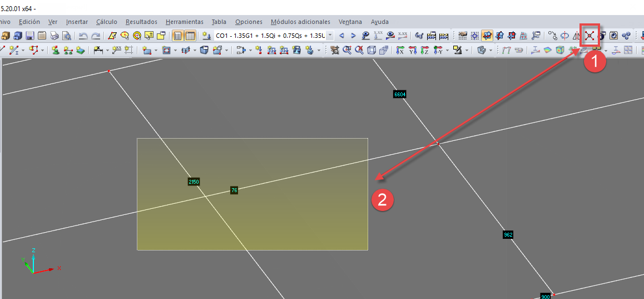The width and height of the screenshot is (644, 299).
Task: Click the glasses icon
Action: point(419,36)
